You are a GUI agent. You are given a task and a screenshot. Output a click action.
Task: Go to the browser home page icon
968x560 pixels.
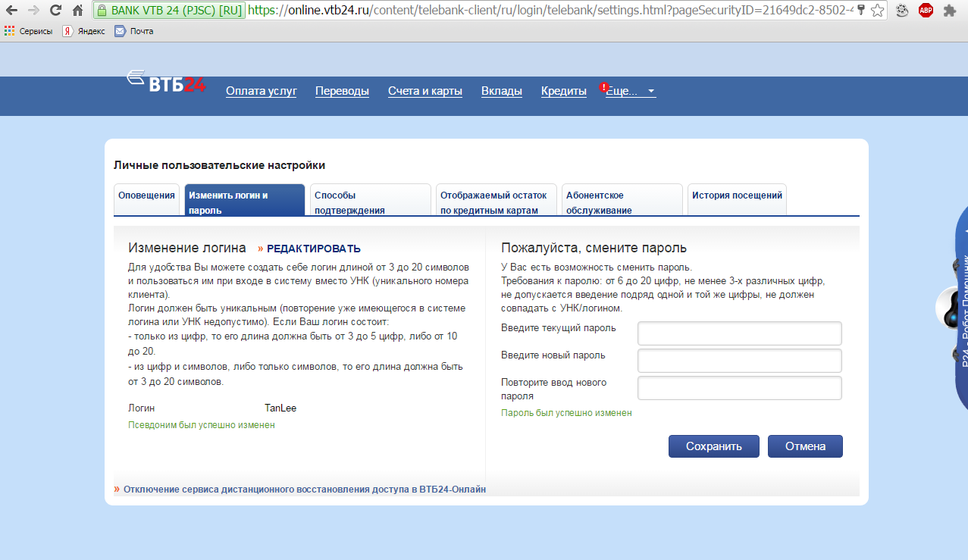click(x=77, y=11)
